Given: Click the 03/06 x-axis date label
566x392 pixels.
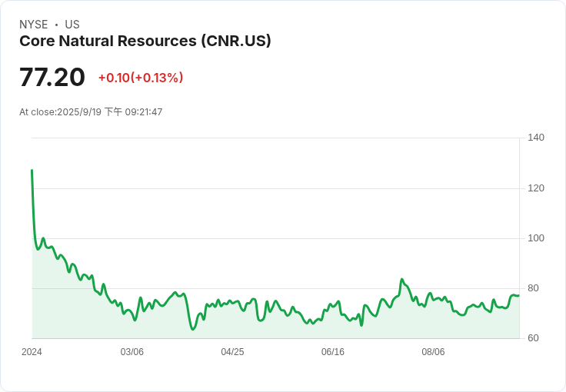Looking at the screenshot, I should 132,352.
